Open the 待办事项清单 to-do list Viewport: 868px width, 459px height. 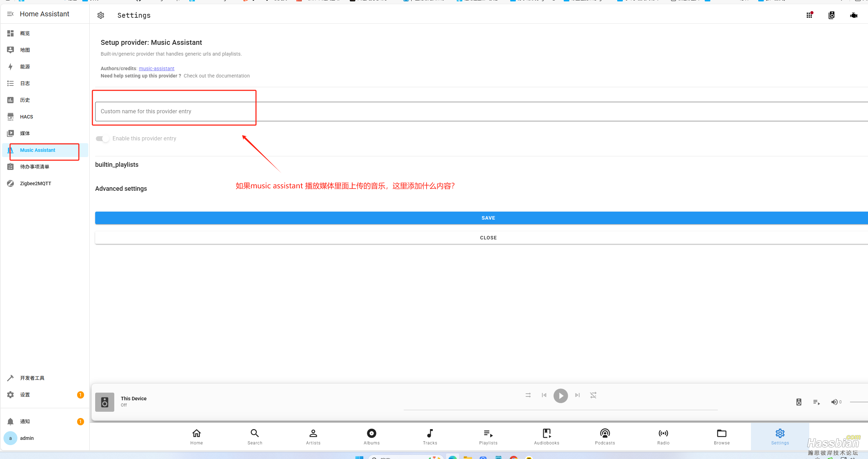click(44, 167)
